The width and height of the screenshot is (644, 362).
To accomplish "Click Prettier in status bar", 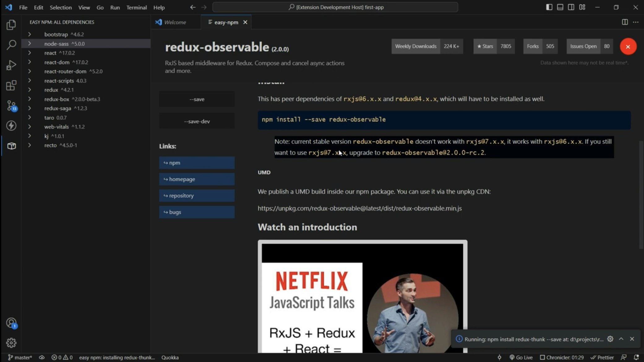I will point(602,357).
